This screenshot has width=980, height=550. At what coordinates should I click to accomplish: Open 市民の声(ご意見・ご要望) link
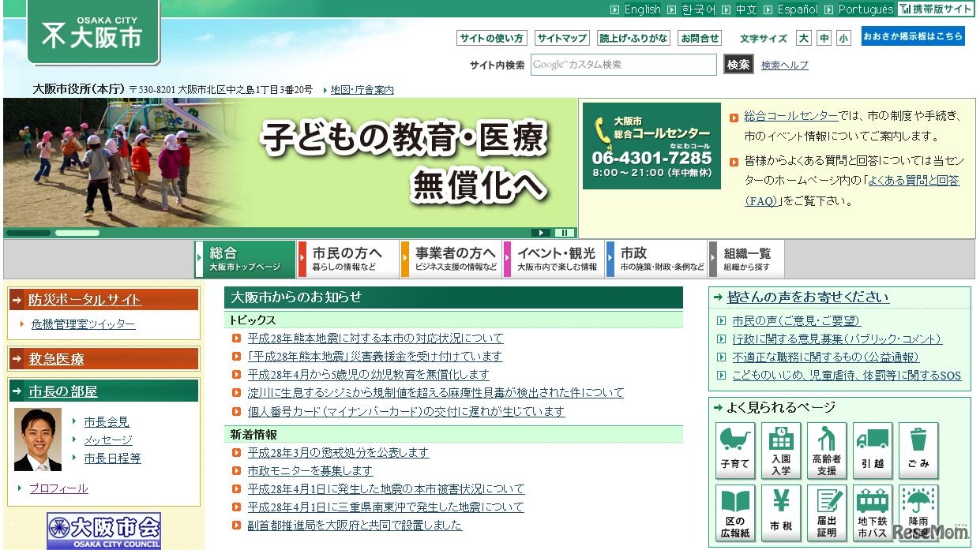[796, 321]
